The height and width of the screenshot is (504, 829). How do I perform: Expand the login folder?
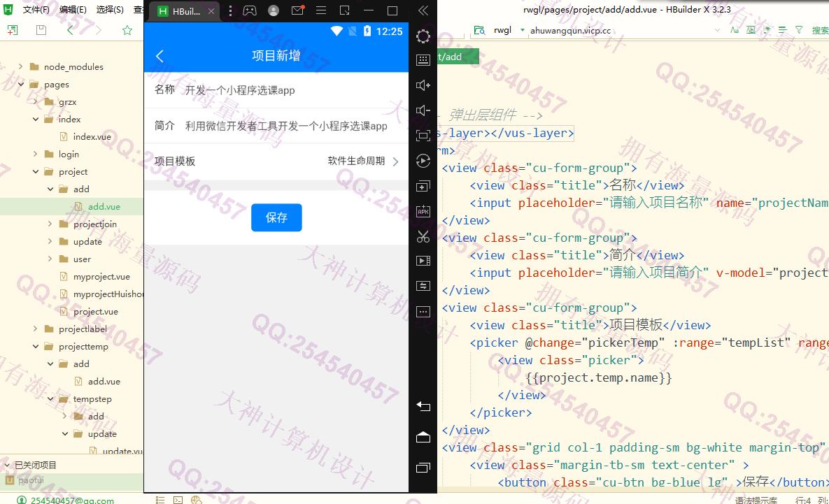[36, 154]
